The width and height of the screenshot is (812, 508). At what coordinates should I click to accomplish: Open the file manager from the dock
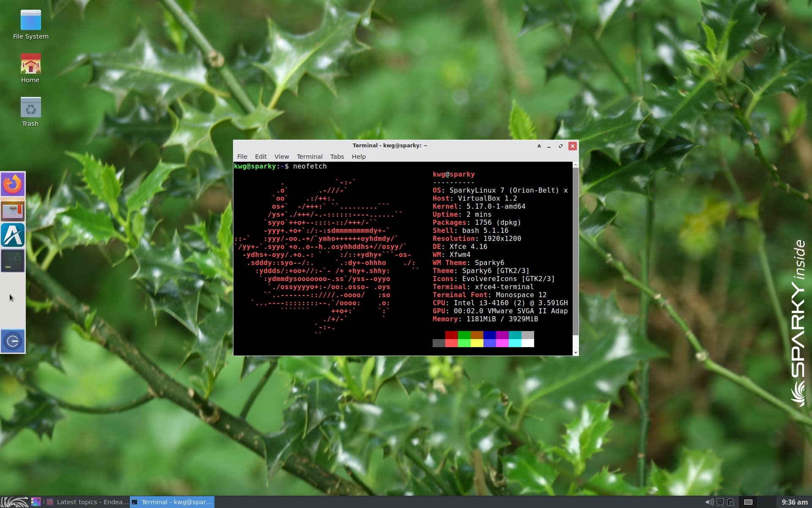13,210
